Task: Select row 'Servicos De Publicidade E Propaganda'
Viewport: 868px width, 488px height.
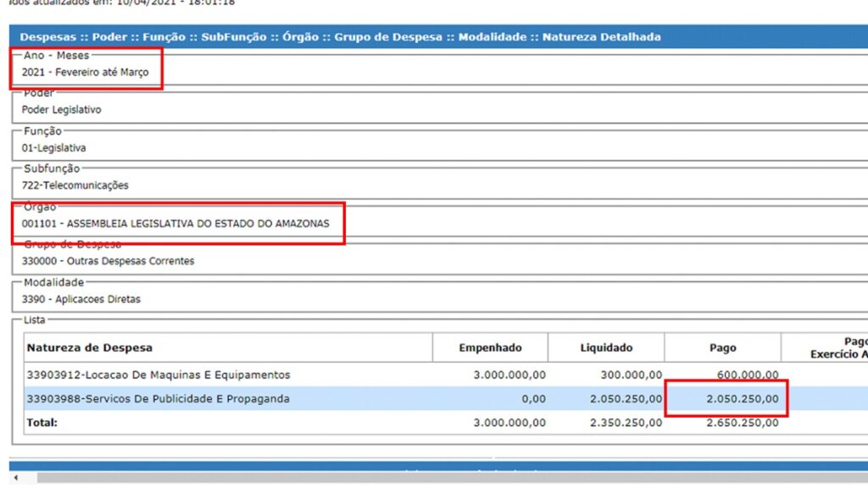Action: [159, 398]
